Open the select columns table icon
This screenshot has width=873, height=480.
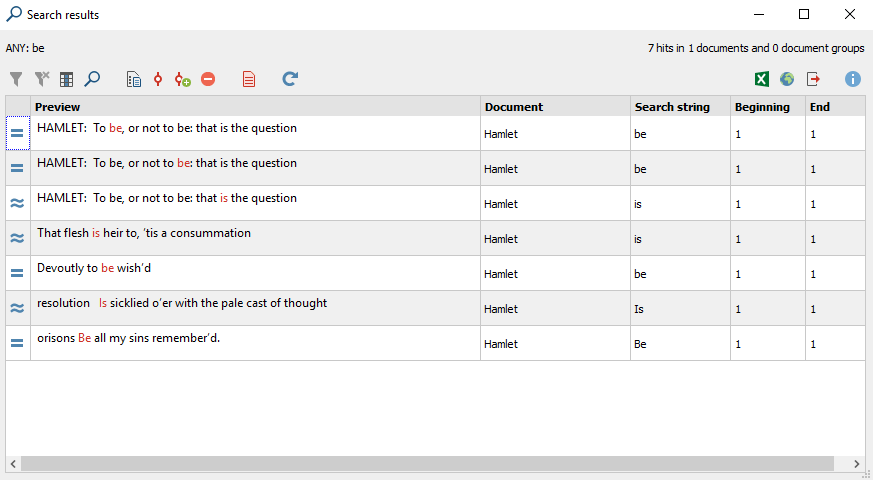tap(67, 80)
